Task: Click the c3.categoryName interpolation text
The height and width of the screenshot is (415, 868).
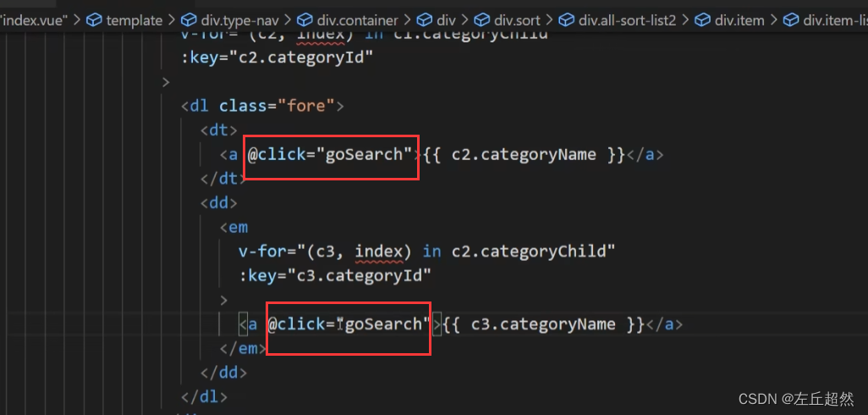Action: pyautogui.click(x=543, y=324)
